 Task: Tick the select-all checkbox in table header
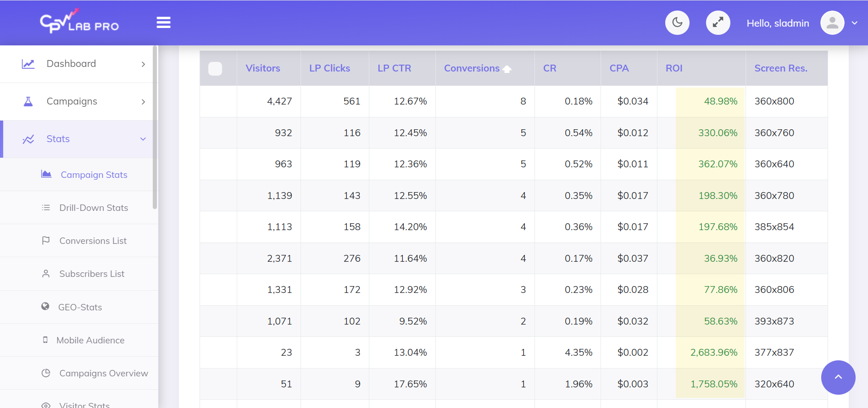215,69
